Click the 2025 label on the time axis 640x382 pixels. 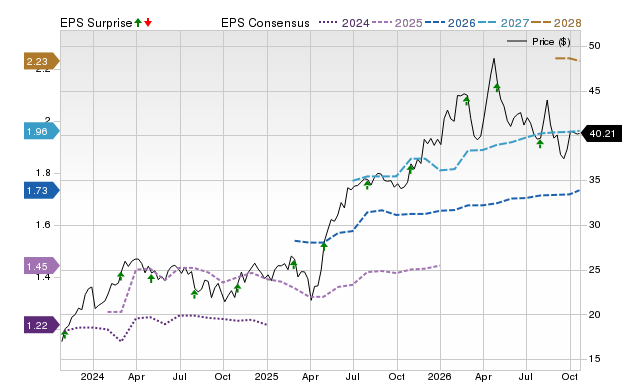266,376
